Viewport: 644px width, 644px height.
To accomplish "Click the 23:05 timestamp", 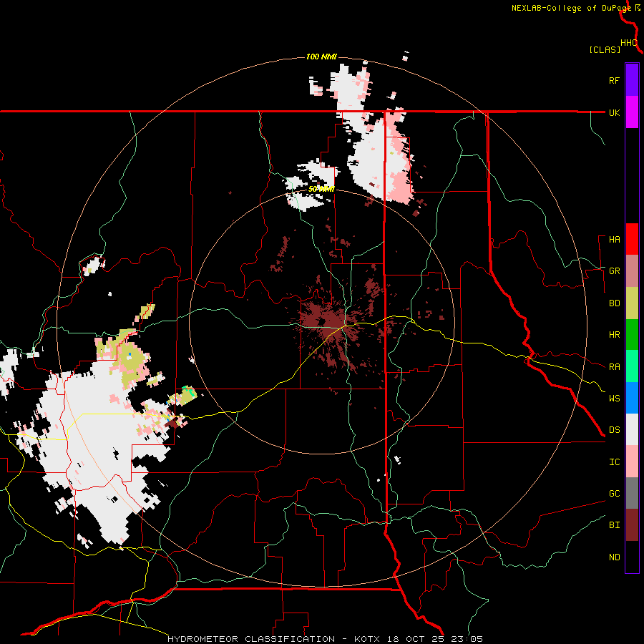I will (x=468, y=639).
